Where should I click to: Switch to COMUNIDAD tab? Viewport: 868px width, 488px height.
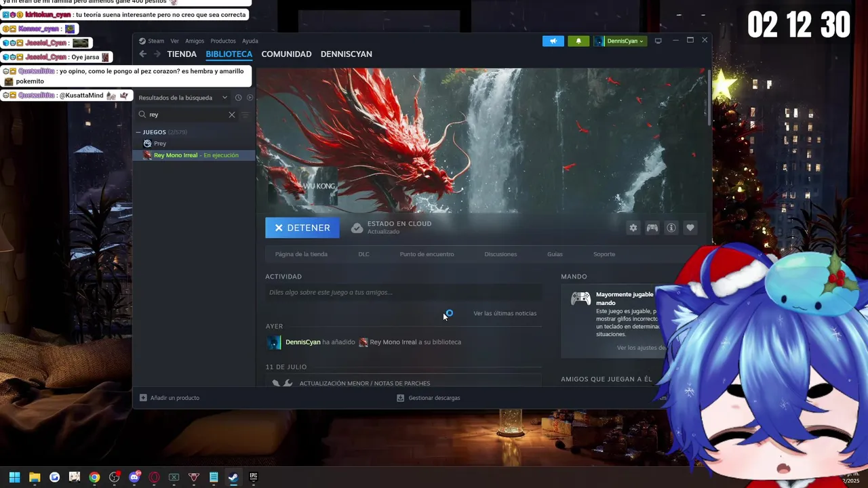click(286, 54)
